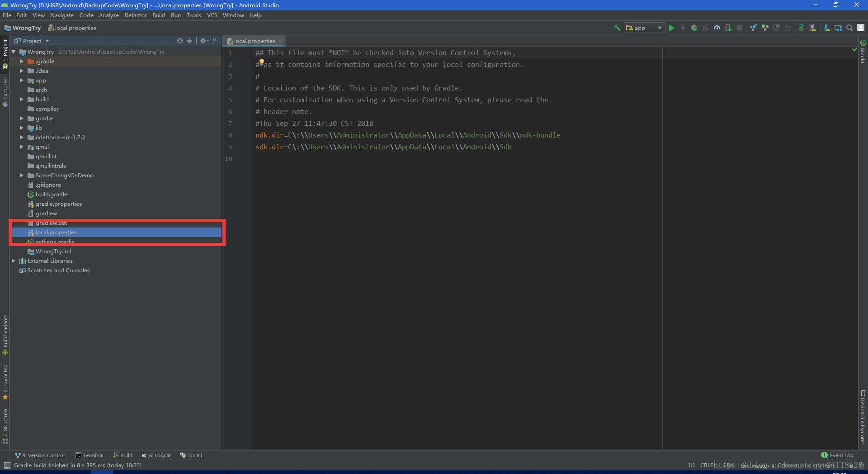Screen dimensions: 868x474
Task: Open the TODO tool window
Action: click(x=191, y=455)
